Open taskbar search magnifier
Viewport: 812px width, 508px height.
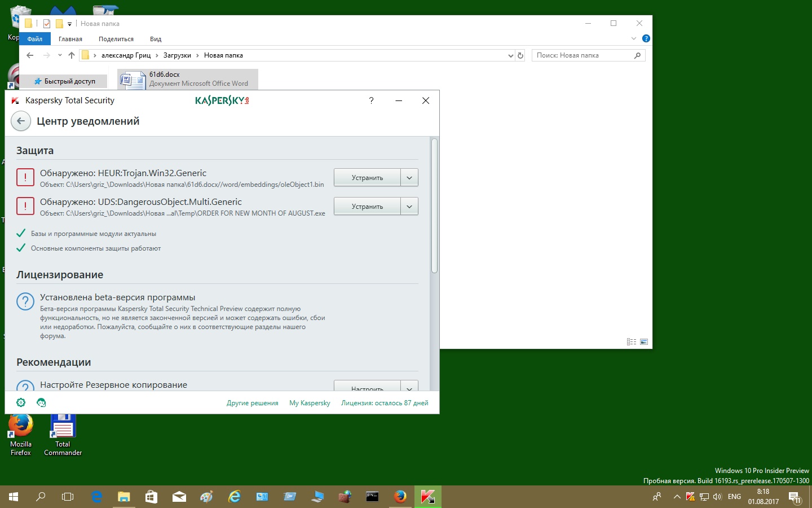click(x=41, y=497)
